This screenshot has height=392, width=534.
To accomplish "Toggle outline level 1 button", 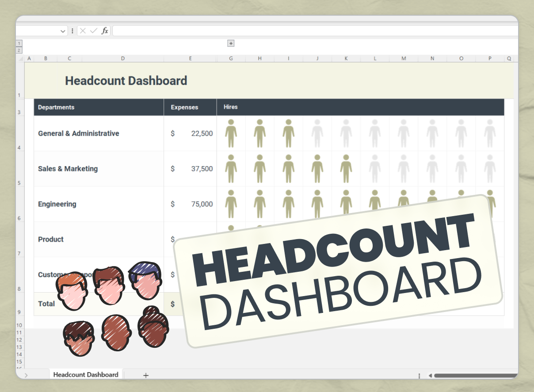I will pos(19,43).
